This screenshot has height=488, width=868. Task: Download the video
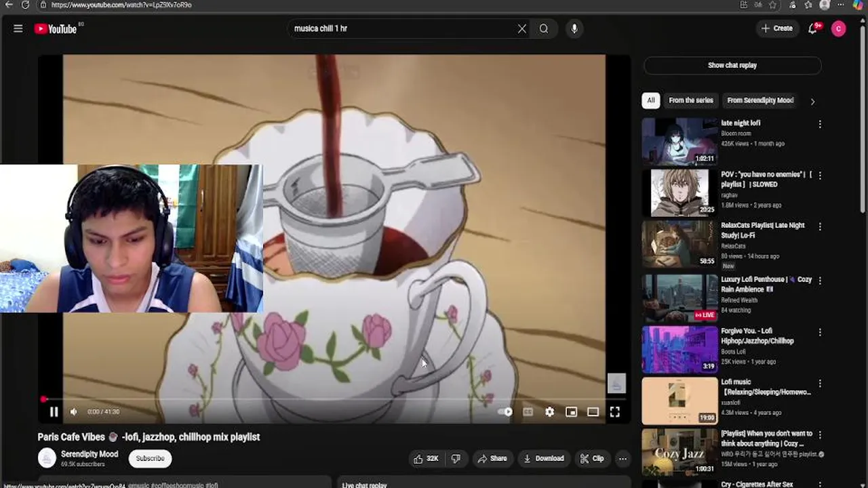[x=544, y=459]
